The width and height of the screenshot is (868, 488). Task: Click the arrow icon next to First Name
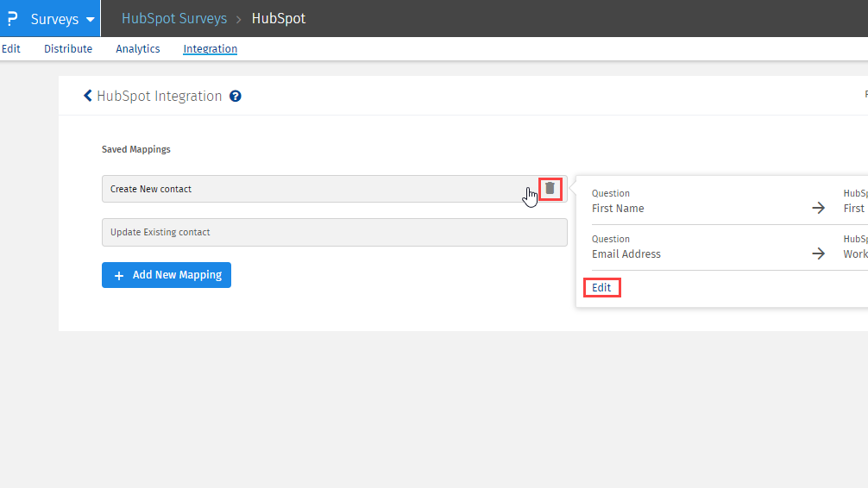click(818, 208)
